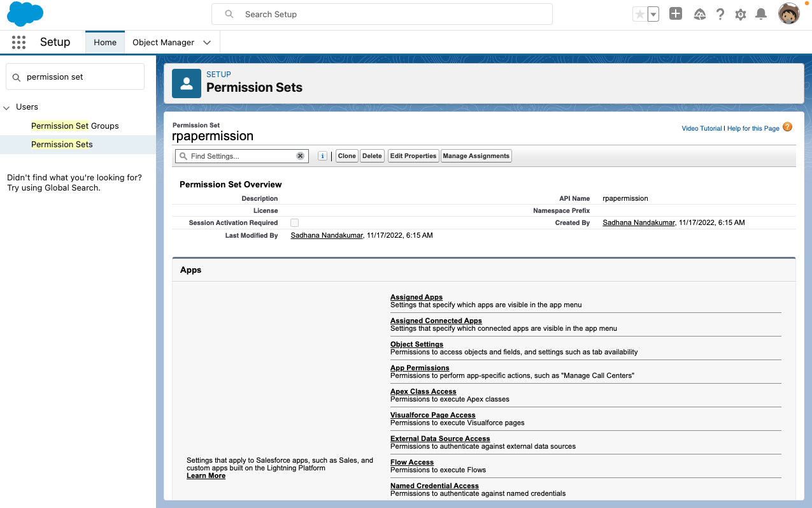Screen dimensions: 812x508
Task: Open the Assigned Connected Apps link
Action: pyautogui.click(x=436, y=321)
